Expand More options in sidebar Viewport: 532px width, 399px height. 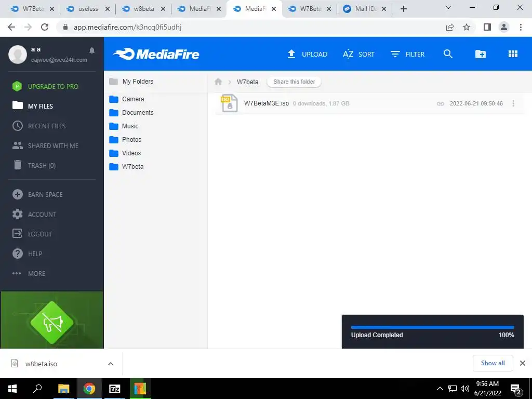click(29, 273)
